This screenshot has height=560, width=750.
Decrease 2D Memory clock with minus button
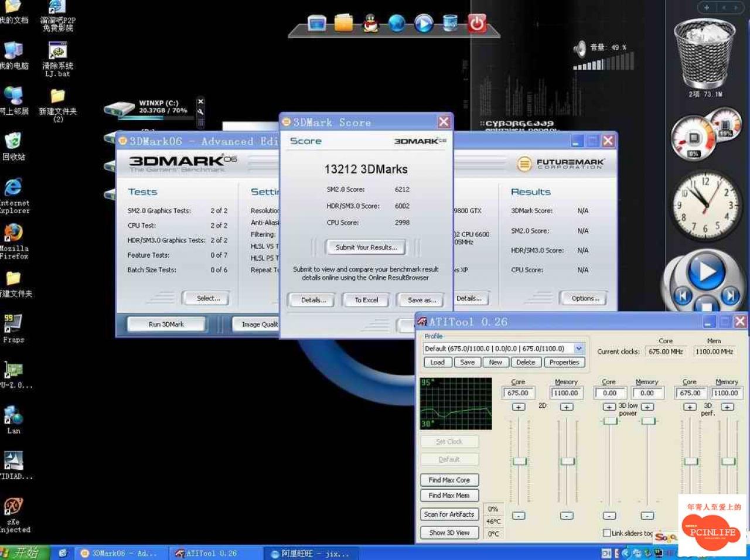click(566, 515)
